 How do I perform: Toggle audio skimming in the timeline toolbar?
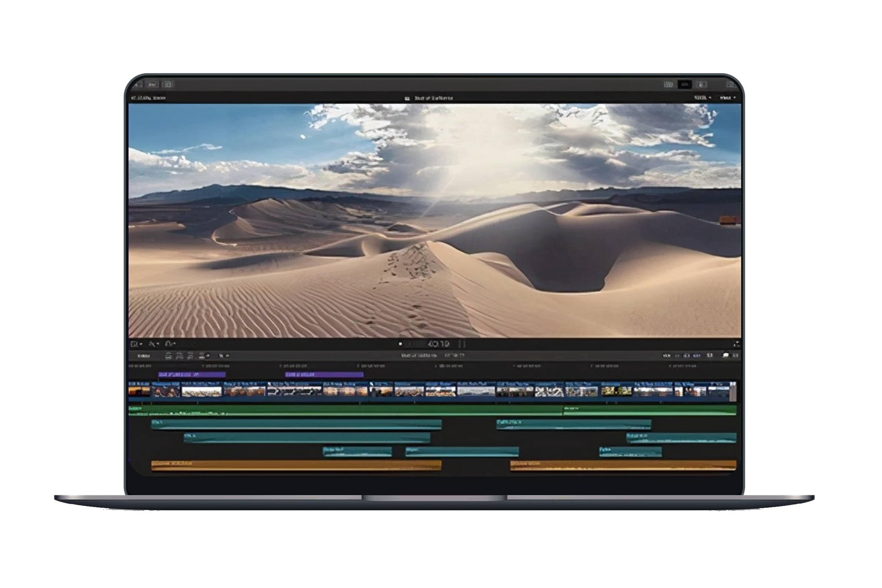(x=677, y=355)
